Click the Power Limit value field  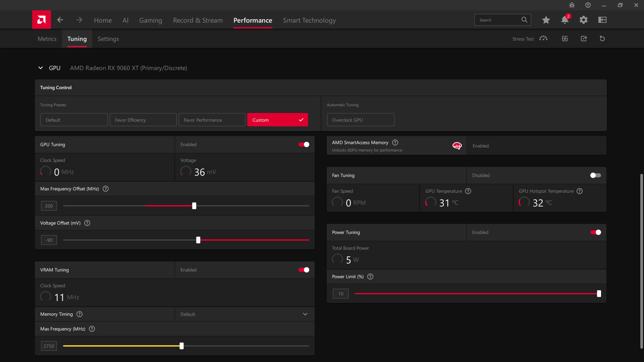pyautogui.click(x=341, y=294)
